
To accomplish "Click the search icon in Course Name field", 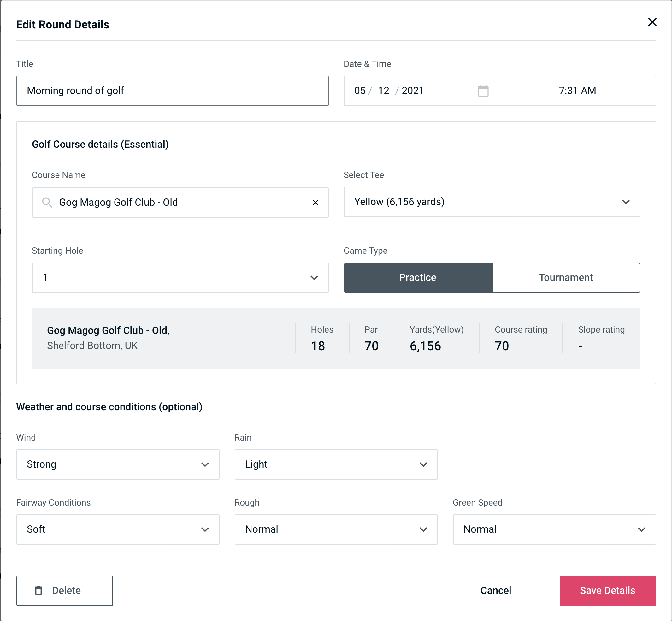I will [47, 202].
